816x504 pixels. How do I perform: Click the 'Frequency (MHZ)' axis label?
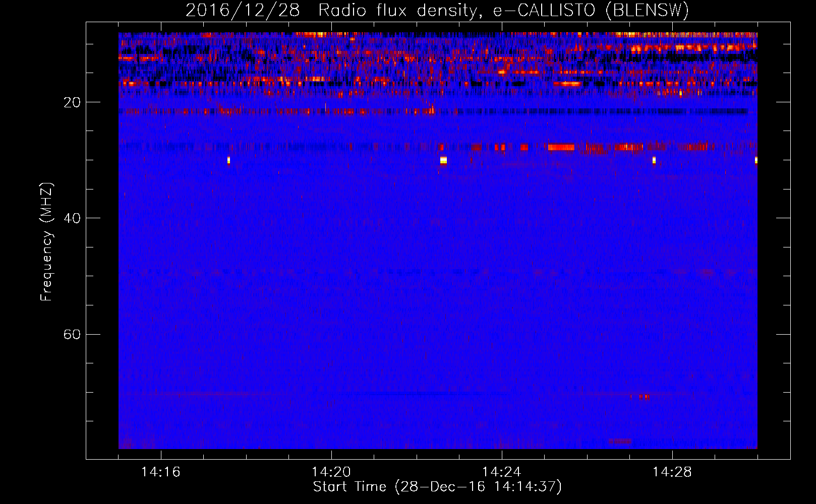(46, 242)
